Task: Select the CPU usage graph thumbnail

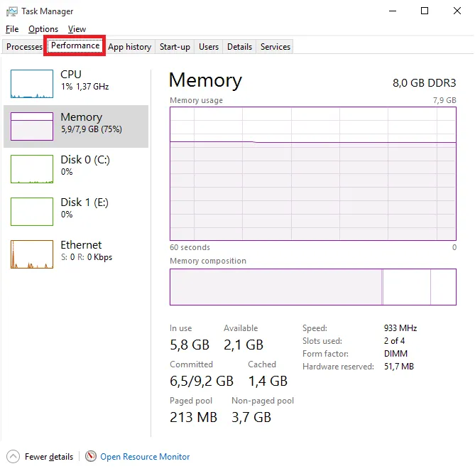Action: point(32,84)
